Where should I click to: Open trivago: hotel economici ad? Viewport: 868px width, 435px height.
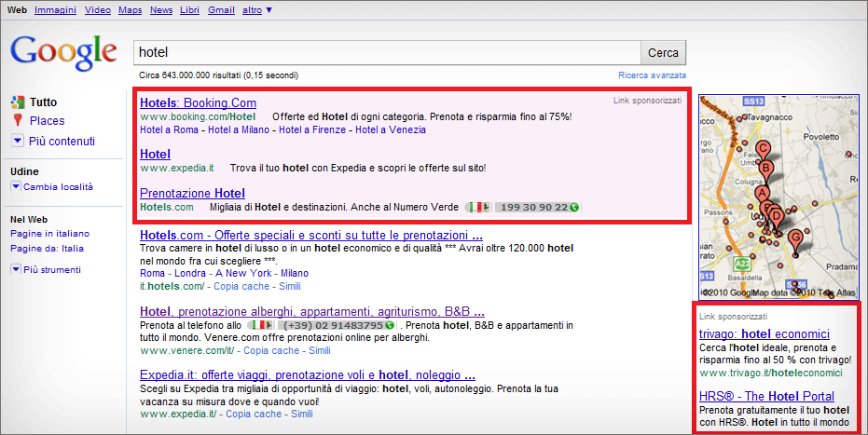tap(764, 333)
